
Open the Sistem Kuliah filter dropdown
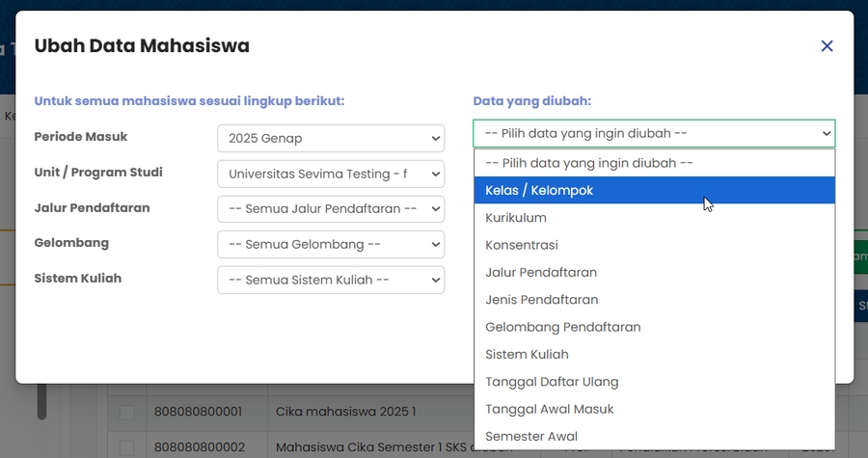[330, 280]
